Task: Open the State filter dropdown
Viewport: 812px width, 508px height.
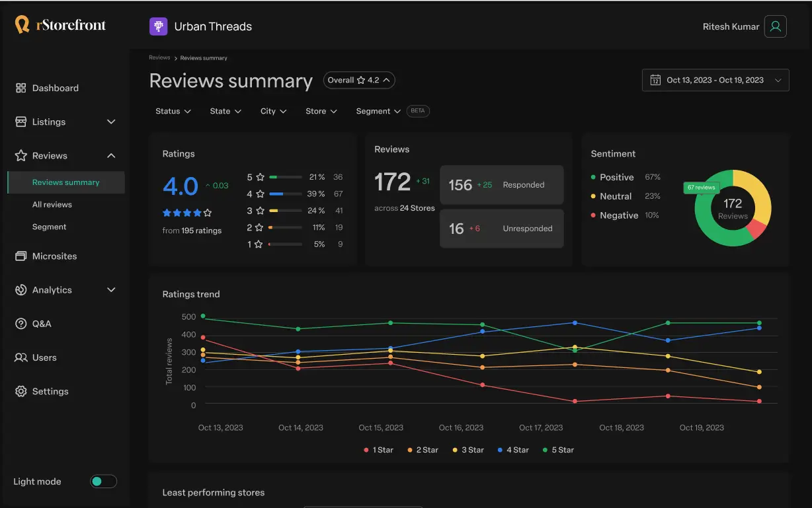Action: pos(225,111)
